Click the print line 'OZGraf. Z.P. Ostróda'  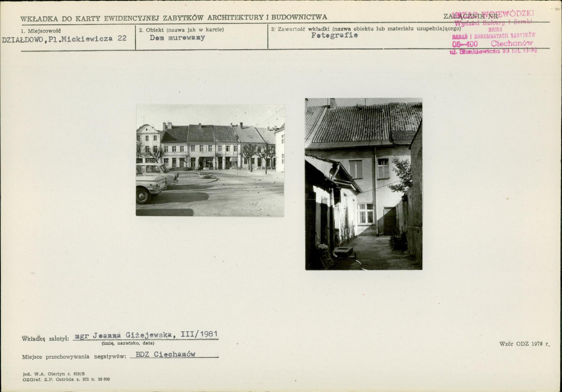tap(49, 379)
